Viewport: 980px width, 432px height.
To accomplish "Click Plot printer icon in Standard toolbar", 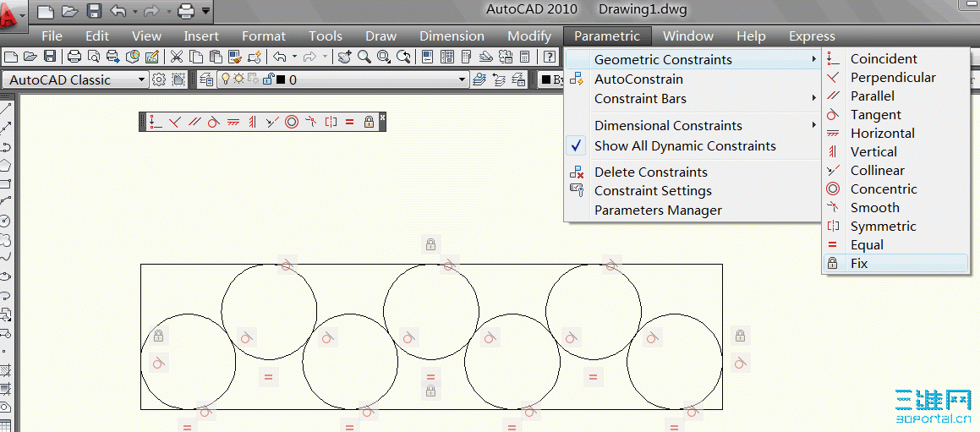I will (74, 57).
